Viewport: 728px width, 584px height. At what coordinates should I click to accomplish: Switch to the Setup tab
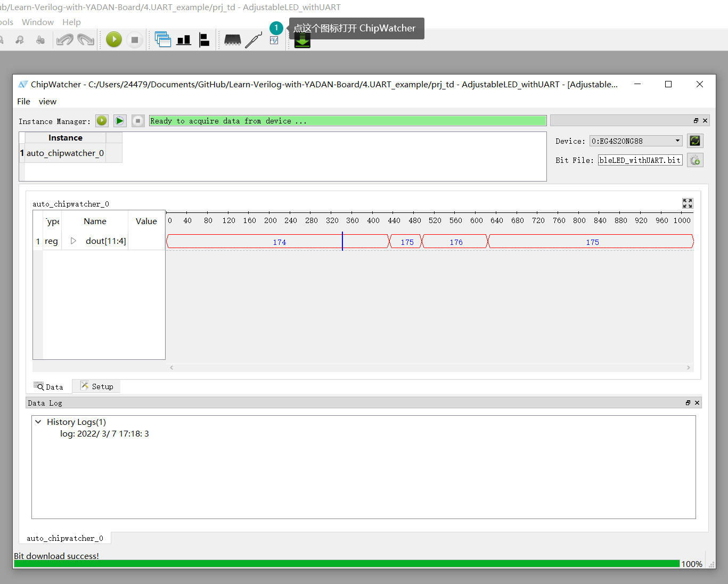97,386
